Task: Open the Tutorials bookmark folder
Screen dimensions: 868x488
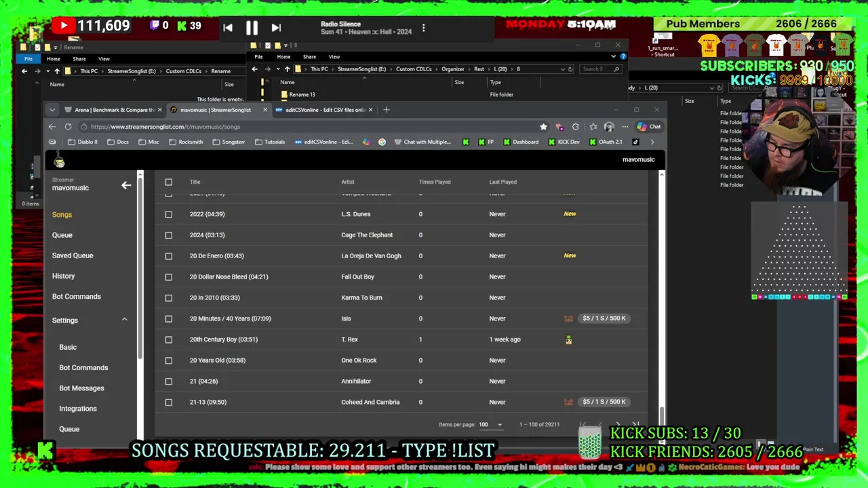Action: click(x=270, y=142)
